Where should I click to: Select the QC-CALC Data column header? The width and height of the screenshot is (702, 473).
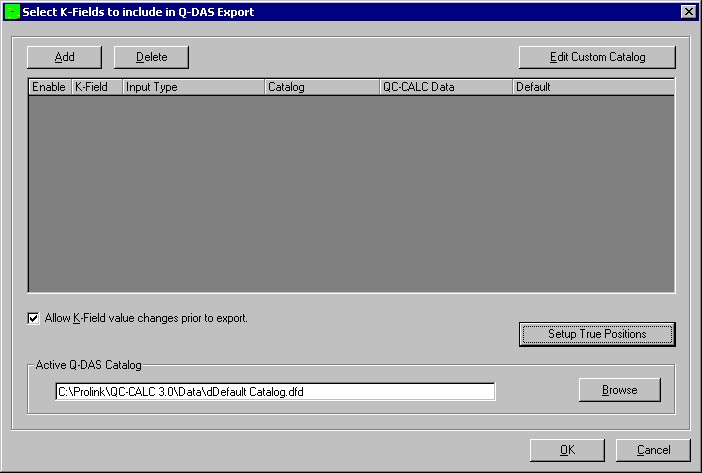(446, 87)
